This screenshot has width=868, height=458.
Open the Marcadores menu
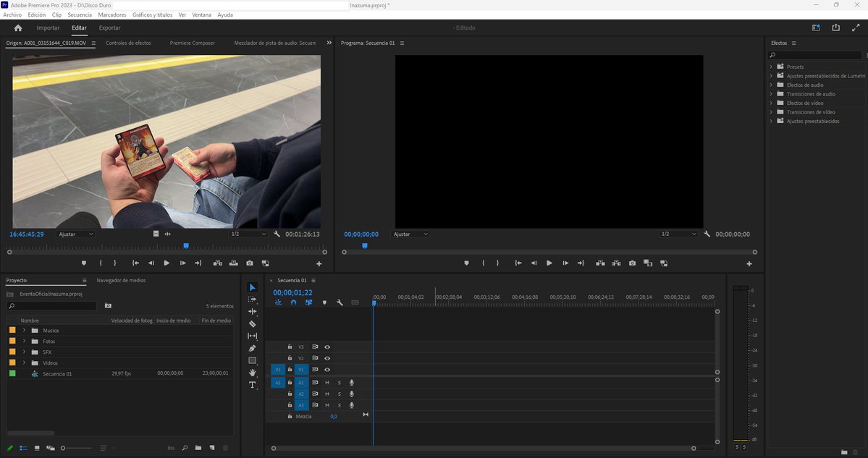(112, 15)
